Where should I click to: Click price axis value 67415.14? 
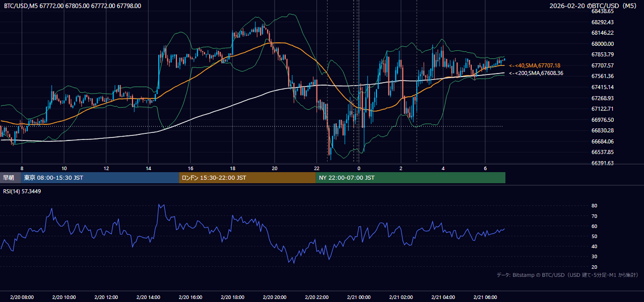coord(602,87)
